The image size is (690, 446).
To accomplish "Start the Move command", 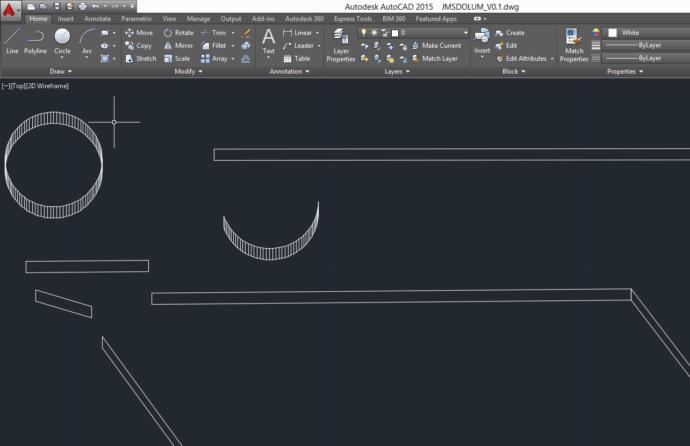I will 139,33.
